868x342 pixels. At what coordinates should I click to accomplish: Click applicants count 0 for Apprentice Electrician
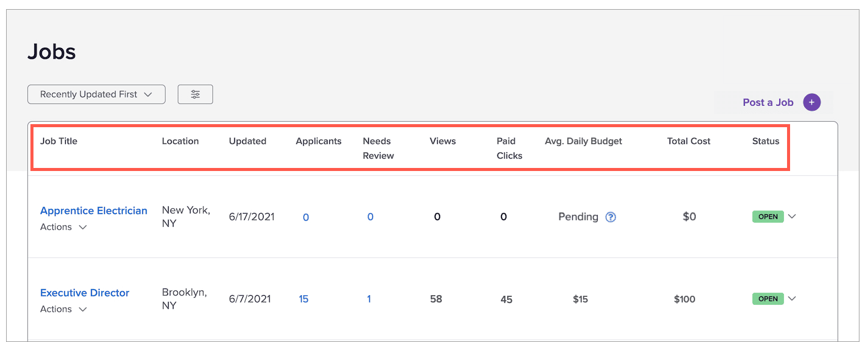(x=306, y=217)
